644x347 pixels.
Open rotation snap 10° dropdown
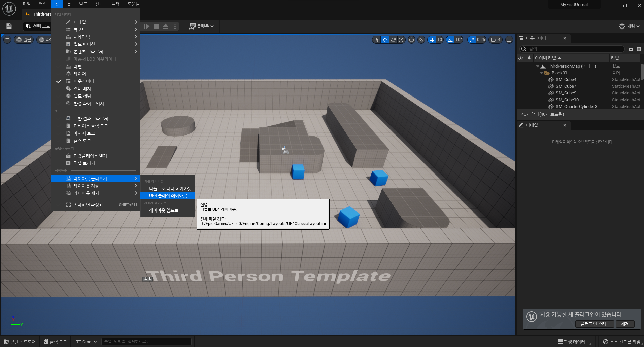click(x=459, y=40)
